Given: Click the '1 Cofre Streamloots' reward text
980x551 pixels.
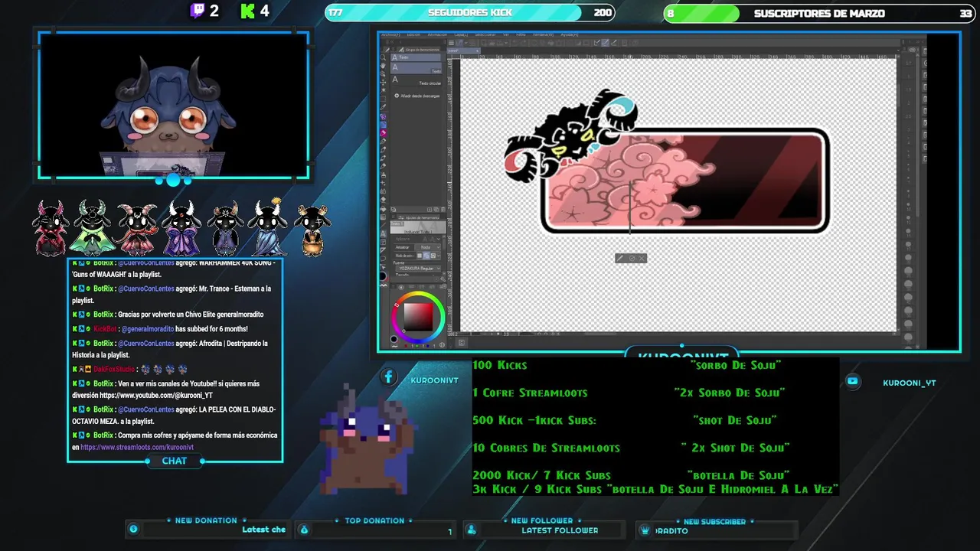Looking at the screenshot, I should [x=530, y=393].
